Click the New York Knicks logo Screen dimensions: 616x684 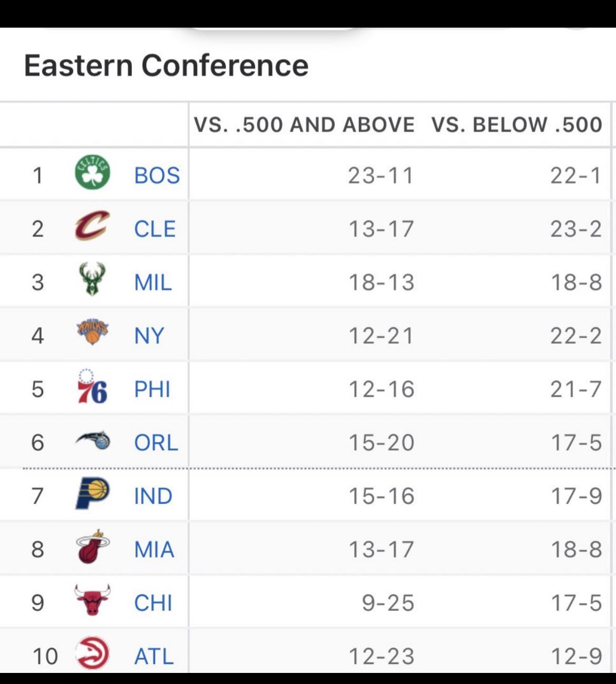92,333
